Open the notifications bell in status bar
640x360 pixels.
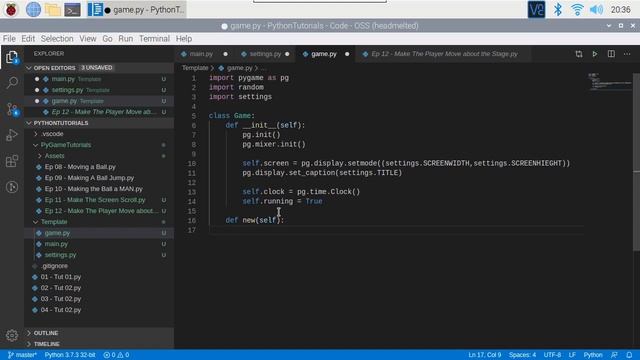pyautogui.click(x=629, y=355)
